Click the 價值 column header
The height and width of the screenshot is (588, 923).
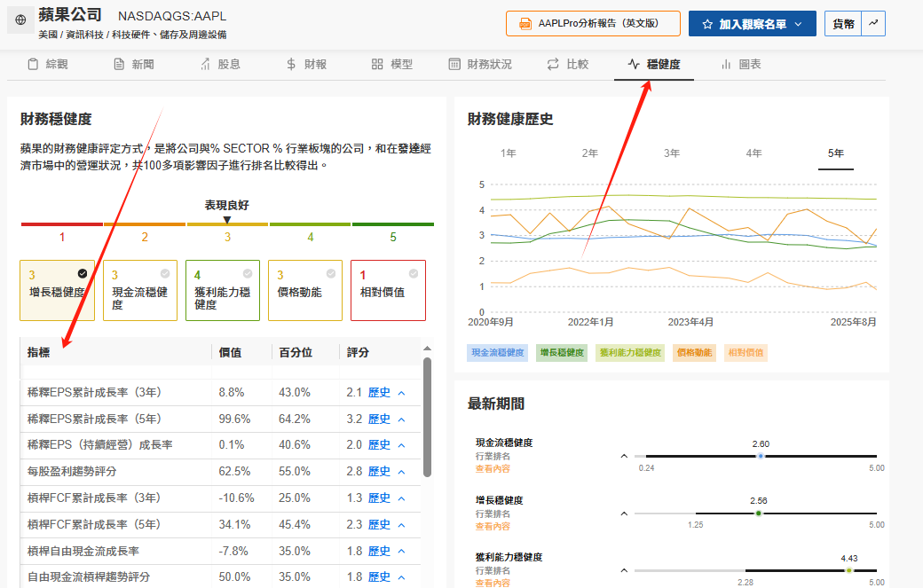pyautogui.click(x=230, y=352)
